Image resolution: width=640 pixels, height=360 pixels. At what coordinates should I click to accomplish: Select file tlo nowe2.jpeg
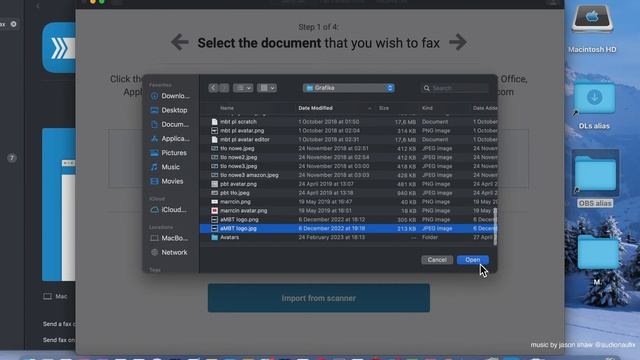[x=348, y=157]
